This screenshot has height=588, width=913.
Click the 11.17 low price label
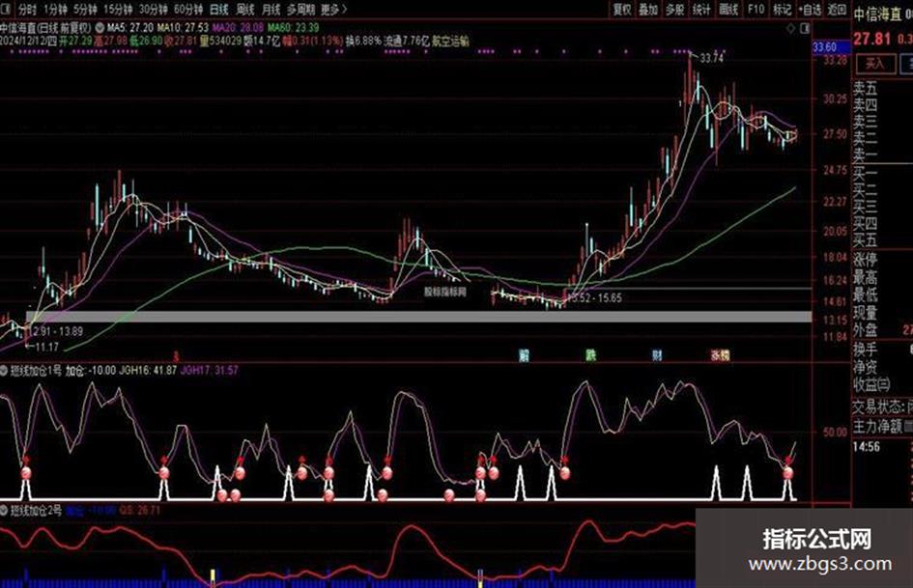[47, 348]
